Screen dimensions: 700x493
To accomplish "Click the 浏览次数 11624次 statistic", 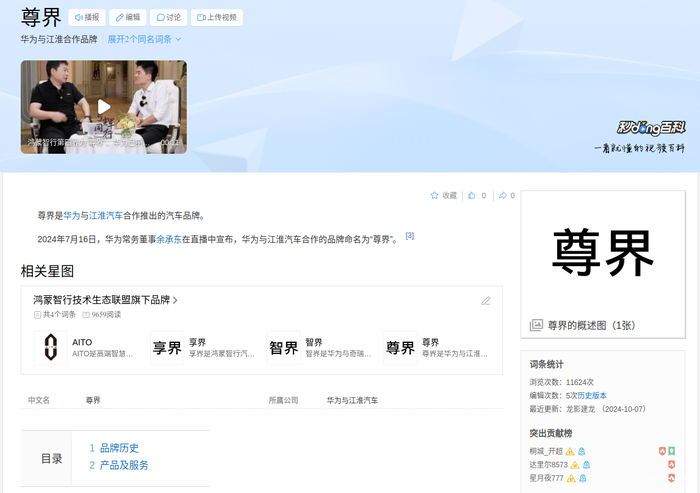I will tap(562, 382).
